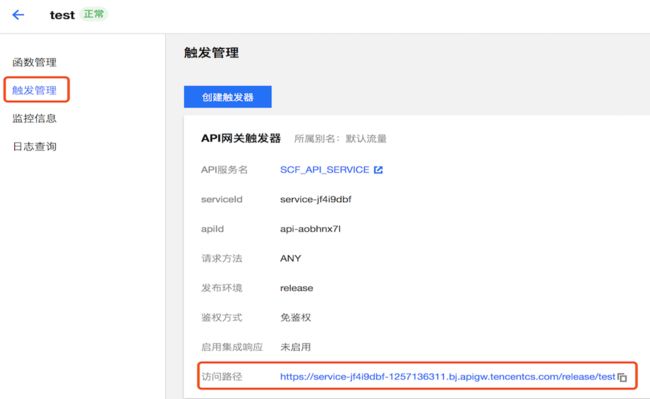Open 函数管理 in the sidebar
The height and width of the screenshot is (399, 650).
(x=34, y=62)
